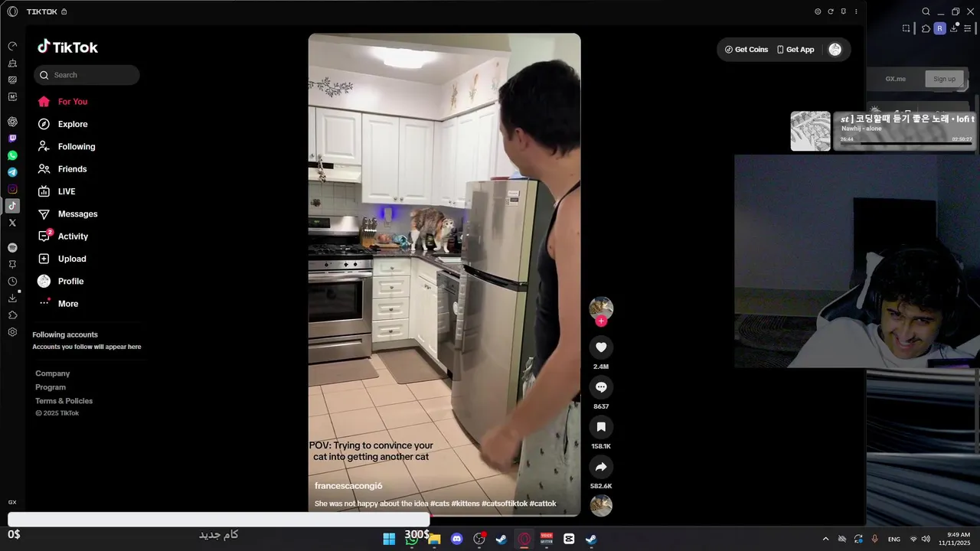The image size is (980, 551).
Task: Open the Explore page
Action: pyautogui.click(x=73, y=124)
